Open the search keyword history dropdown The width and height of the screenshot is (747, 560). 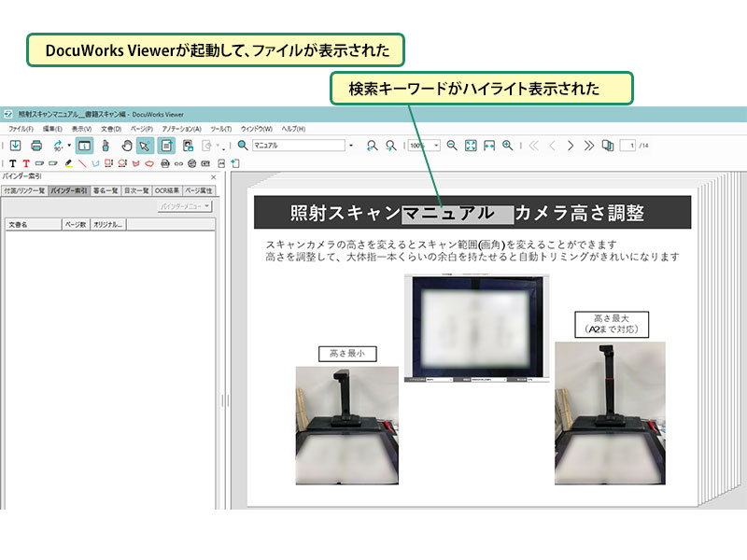coord(352,146)
